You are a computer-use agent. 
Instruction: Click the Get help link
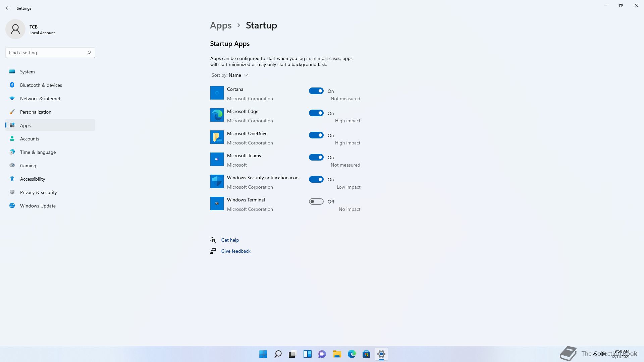click(230, 240)
